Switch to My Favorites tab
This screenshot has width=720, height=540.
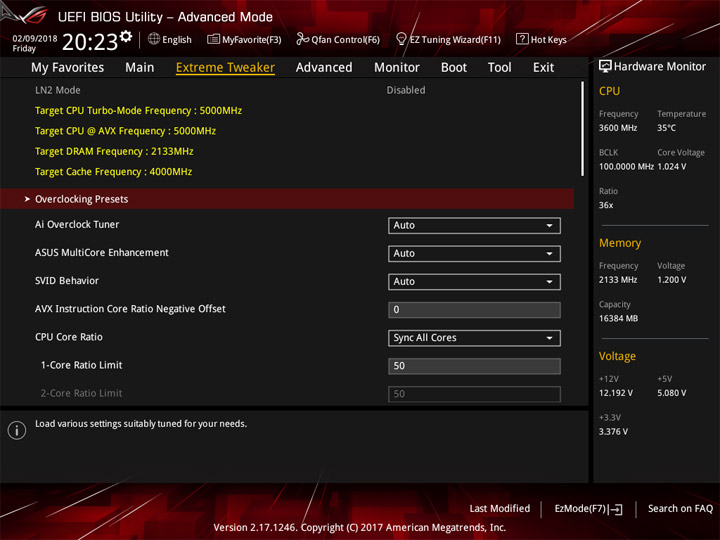tap(68, 68)
